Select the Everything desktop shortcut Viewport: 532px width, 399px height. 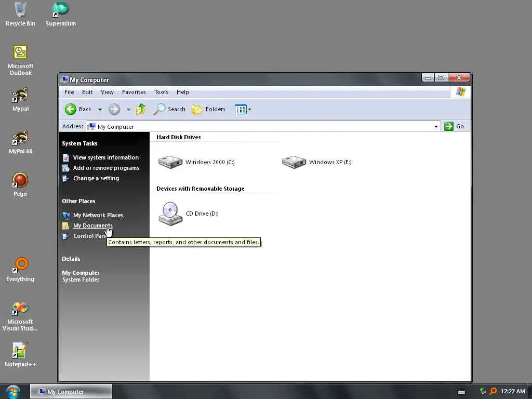pyautogui.click(x=20, y=270)
